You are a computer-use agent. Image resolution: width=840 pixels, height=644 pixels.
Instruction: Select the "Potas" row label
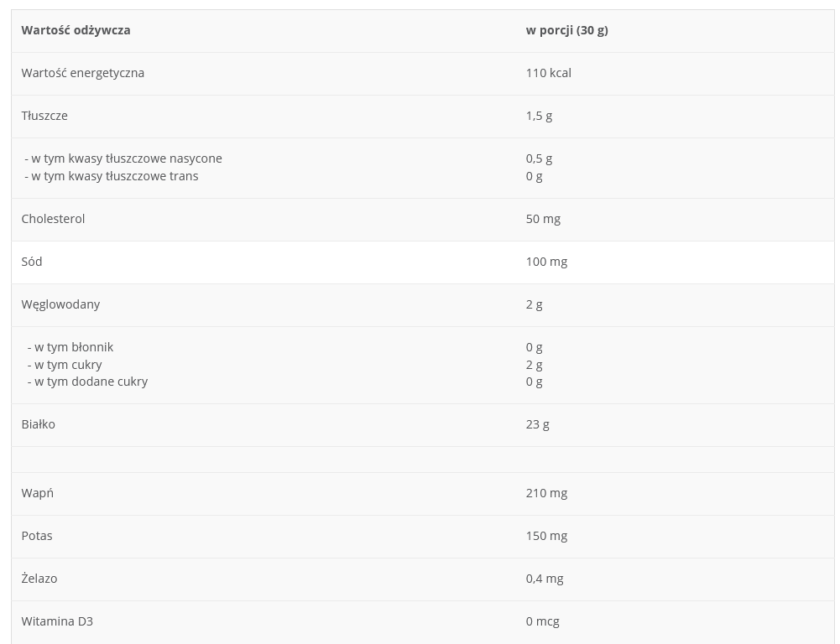click(37, 536)
